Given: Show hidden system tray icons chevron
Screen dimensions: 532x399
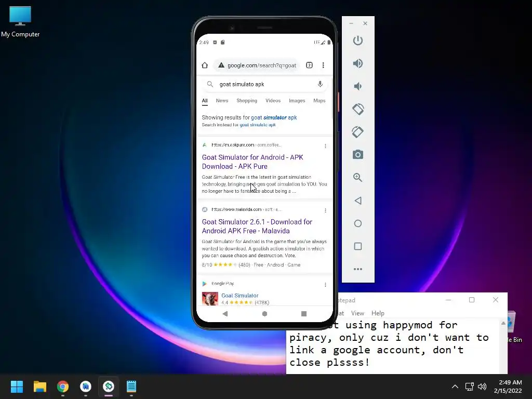Looking at the screenshot, I should click(x=455, y=387).
